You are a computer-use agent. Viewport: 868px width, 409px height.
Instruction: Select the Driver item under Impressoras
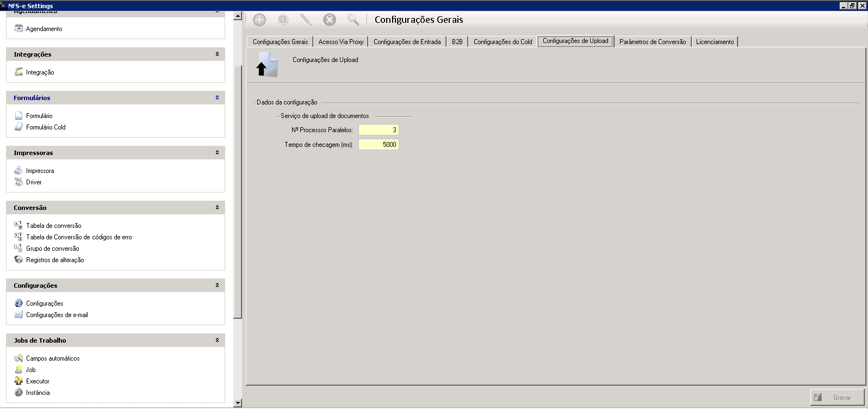[34, 182]
